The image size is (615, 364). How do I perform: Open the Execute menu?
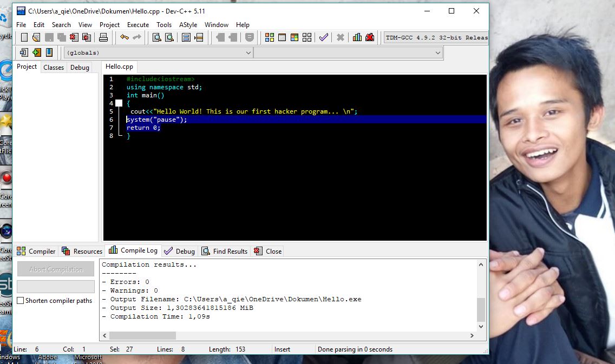[138, 24]
